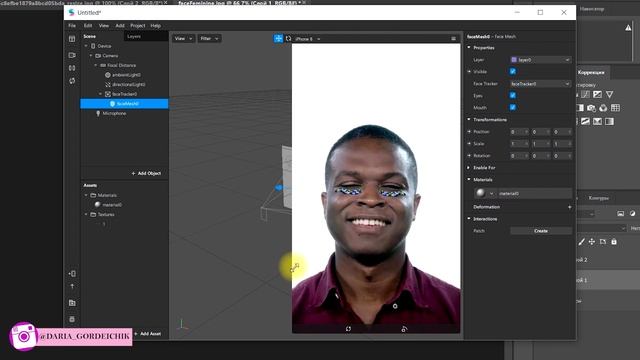Click the Add Object button

coord(146,173)
